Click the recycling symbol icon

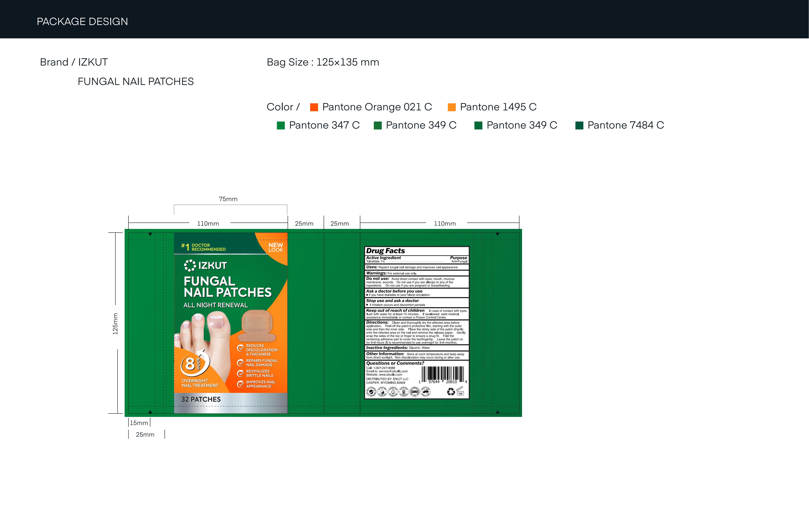click(451, 392)
